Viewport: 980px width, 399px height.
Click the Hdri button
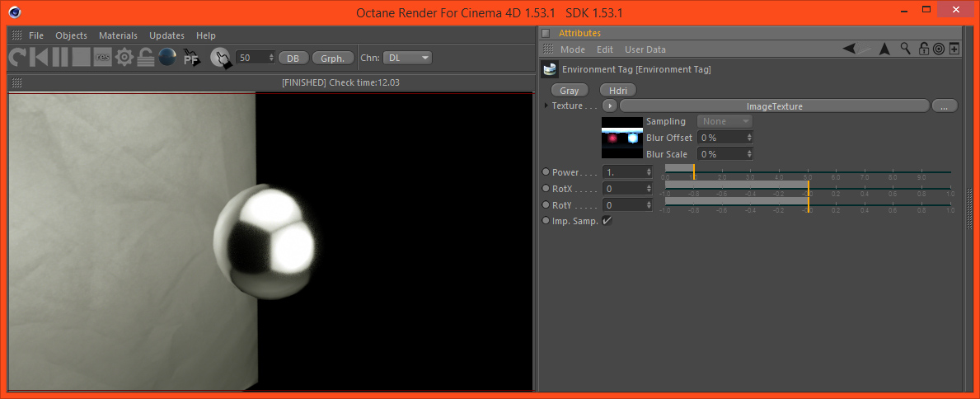(617, 90)
